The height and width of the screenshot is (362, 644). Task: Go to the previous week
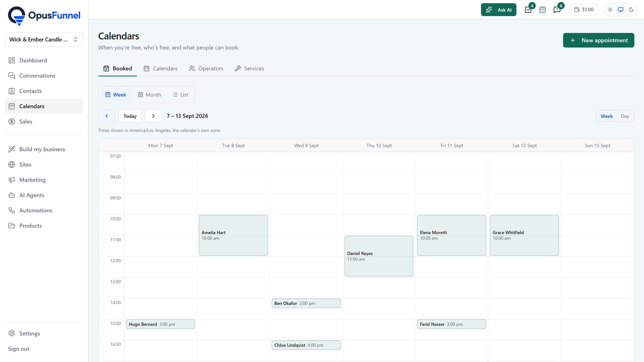point(107,116)
